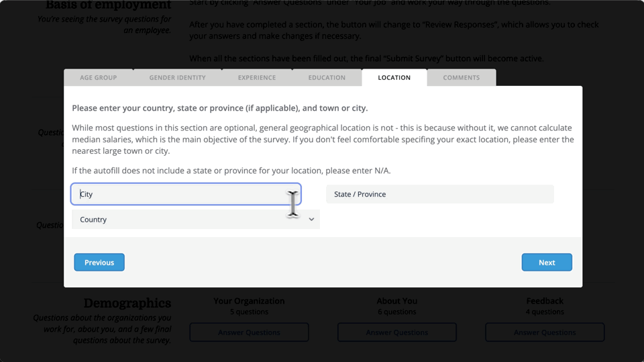The height and width of the screenshot is (362, 644).
Task: Click the Next button
Action: point(546,263)
